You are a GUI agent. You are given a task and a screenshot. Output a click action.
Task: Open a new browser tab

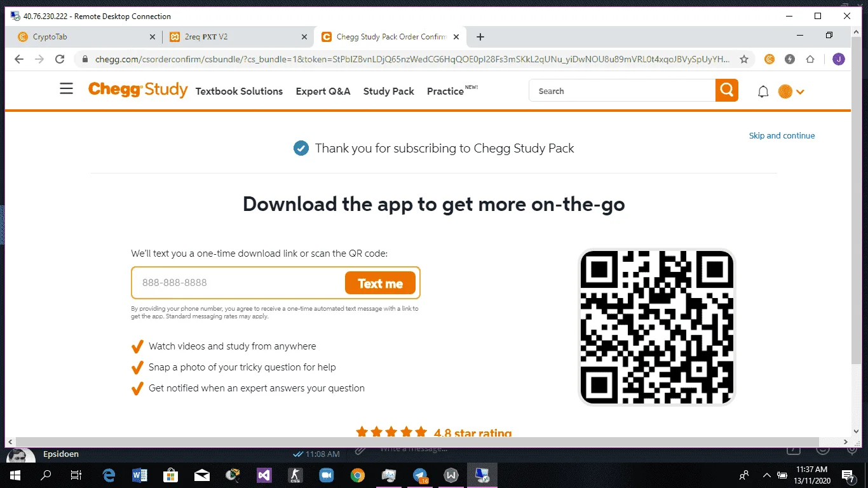pyautogui.click(x=480, y=37)
